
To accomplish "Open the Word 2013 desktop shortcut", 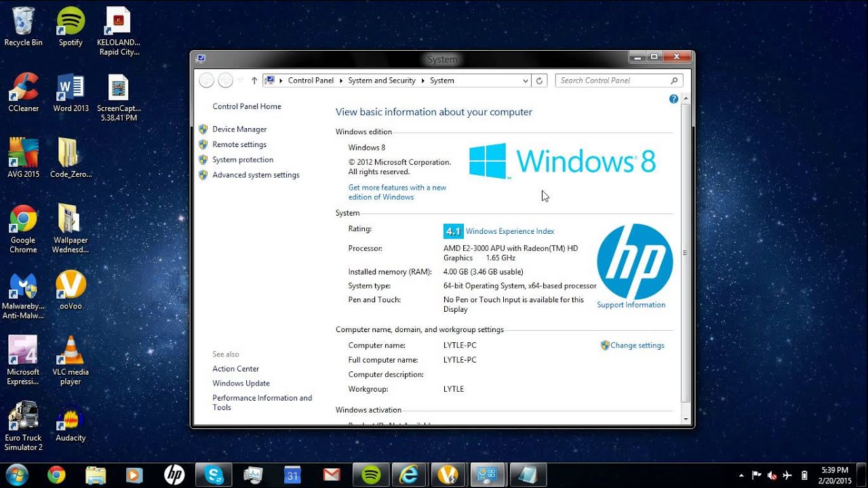I will coord(71,93).
